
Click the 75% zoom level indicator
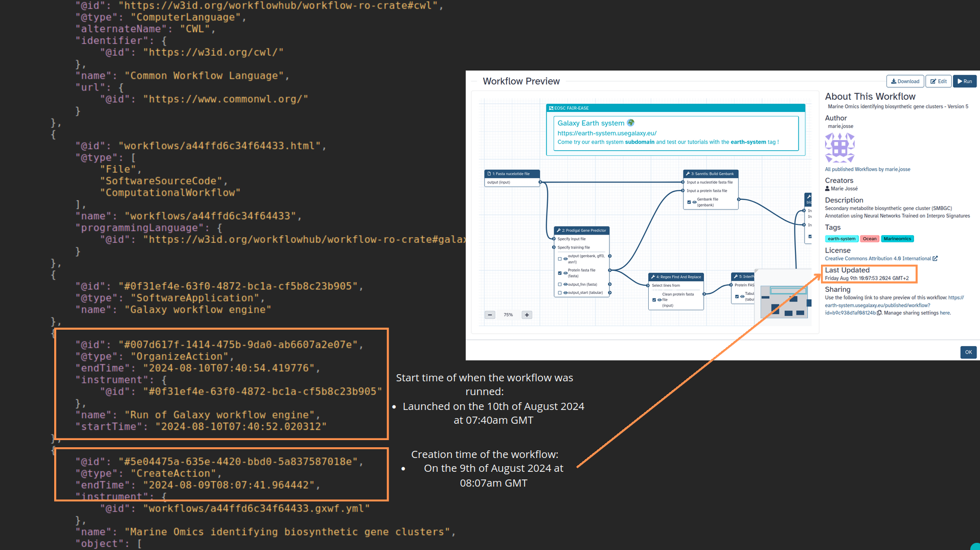(508, 315)
